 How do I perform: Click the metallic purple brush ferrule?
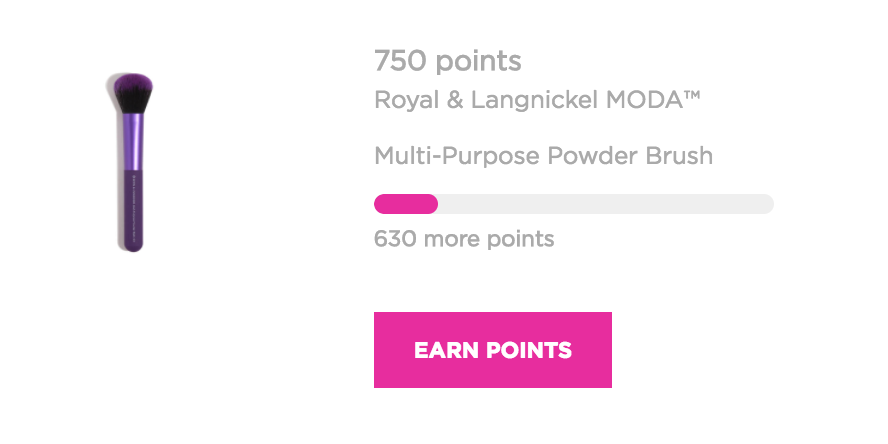(133, 142)
